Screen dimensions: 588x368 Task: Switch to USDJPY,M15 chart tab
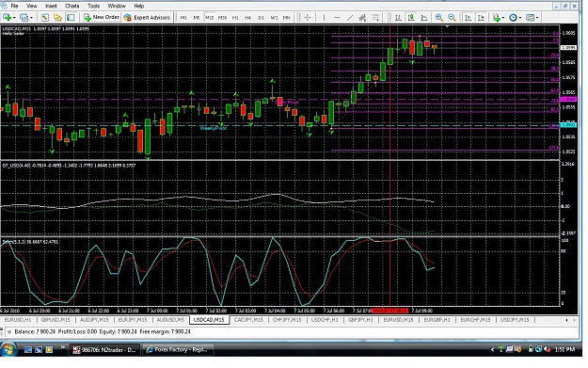[x=515, y=320]
